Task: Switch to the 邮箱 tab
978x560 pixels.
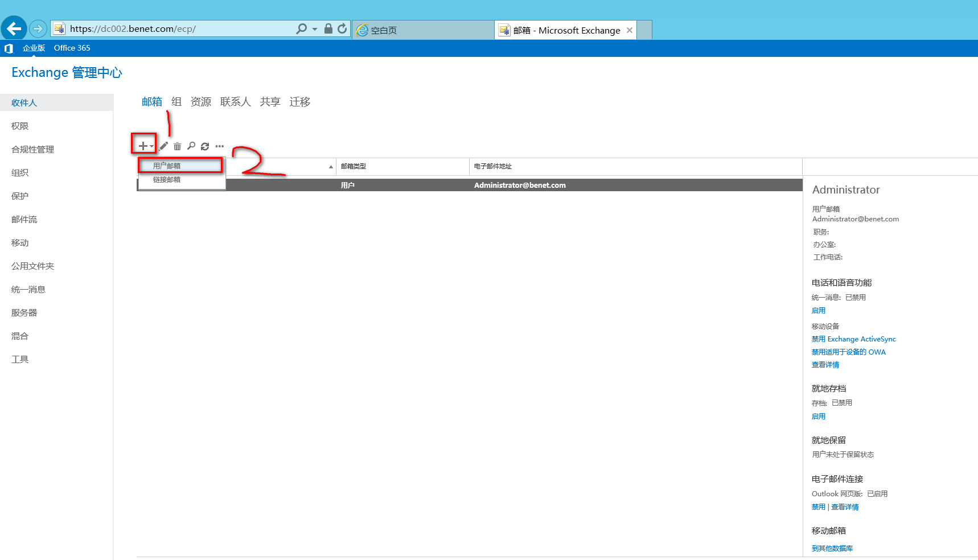Action: click(x=152, y=102)
